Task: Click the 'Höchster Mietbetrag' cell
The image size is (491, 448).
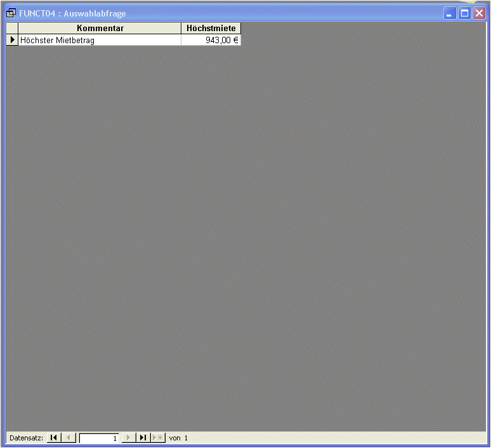Action: pyautogui.click(x=100, y=40)
